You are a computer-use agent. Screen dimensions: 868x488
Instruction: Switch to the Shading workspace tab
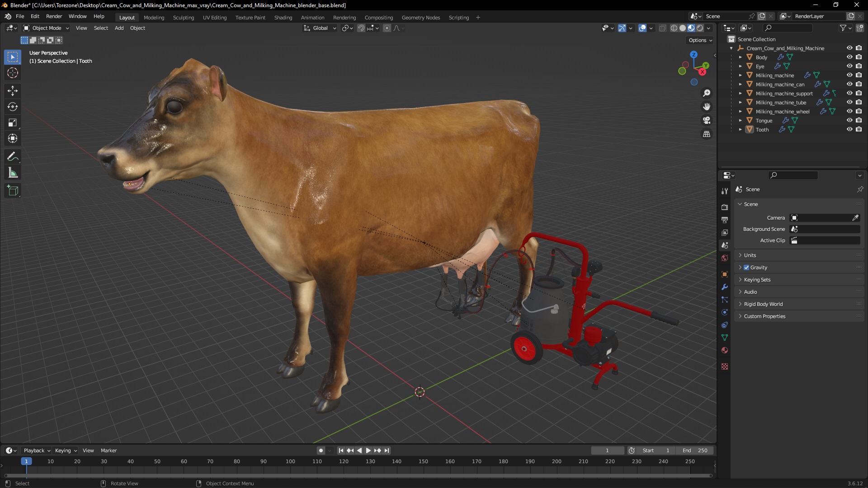pyautogui.click(x=283, y=18)
